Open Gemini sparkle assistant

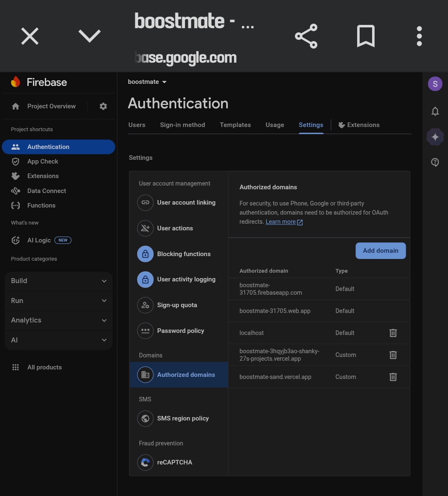point(435,137)
